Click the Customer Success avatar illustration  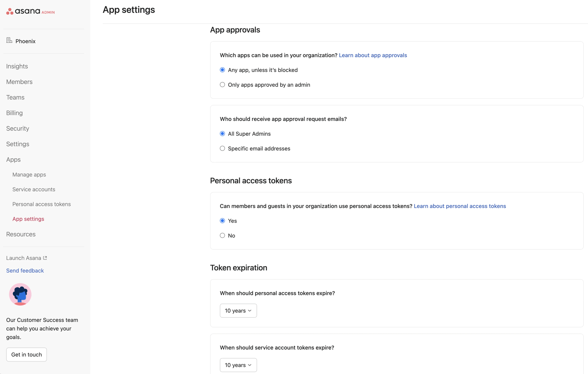(20, 294)
